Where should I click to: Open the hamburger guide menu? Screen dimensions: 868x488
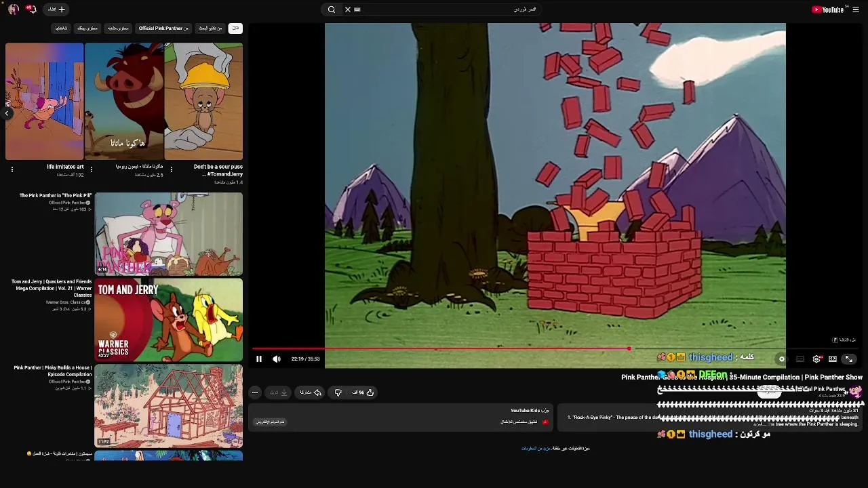(x=856, y=9)
